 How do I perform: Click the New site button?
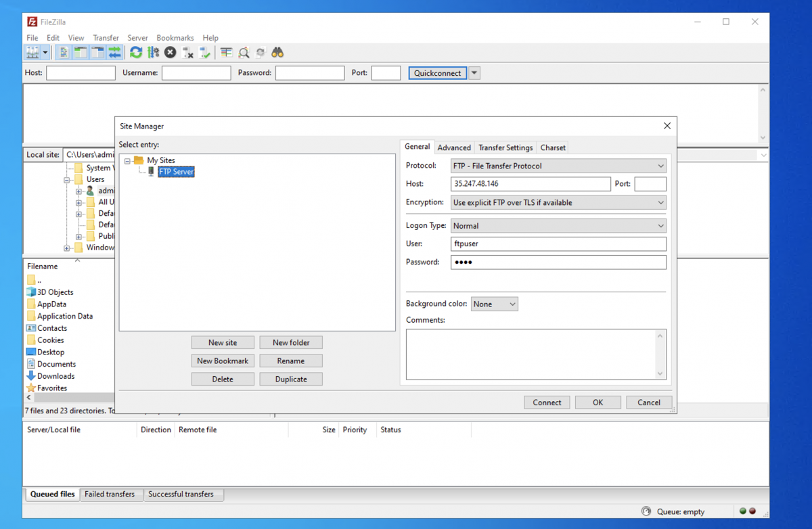(223, 343)
